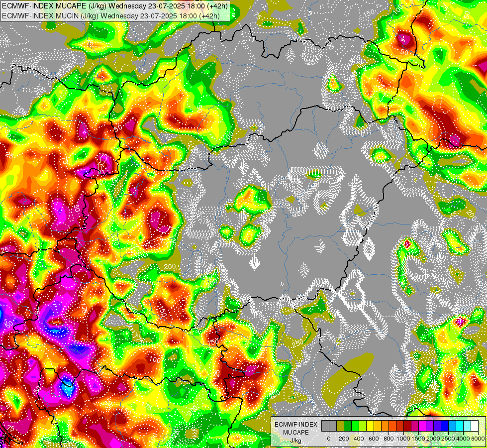Viewport: 487px width, 448px height.
Task: Click the white legend swatch
Action: point(475,426)
